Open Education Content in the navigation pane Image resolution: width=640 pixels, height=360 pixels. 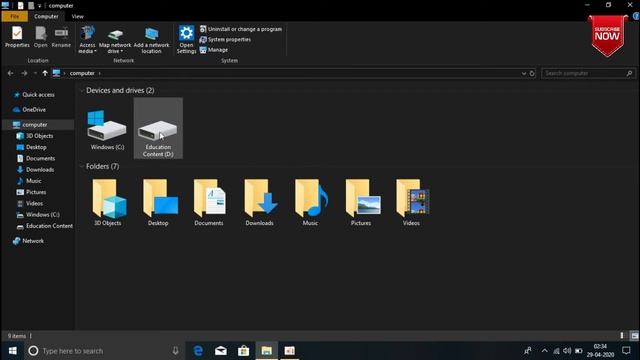coord(49,226)
